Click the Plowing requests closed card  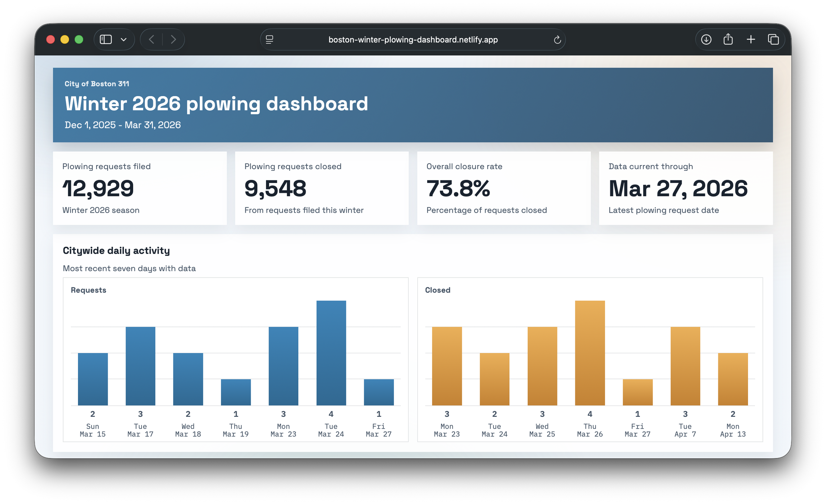click(x=321, y=188)
